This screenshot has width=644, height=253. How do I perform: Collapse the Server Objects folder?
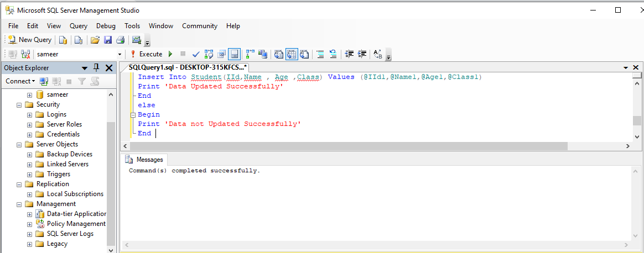point(19,144)
